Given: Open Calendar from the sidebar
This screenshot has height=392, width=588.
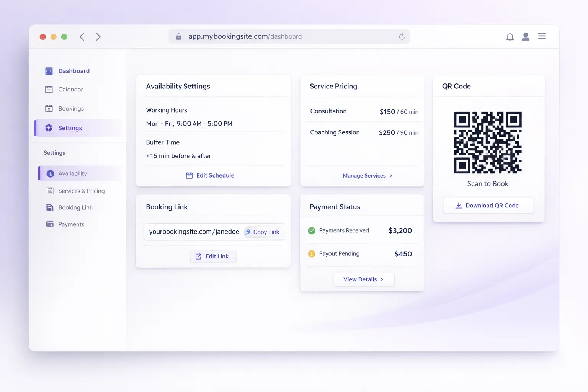Looking at the screenshot, I should tap(70, 90).
